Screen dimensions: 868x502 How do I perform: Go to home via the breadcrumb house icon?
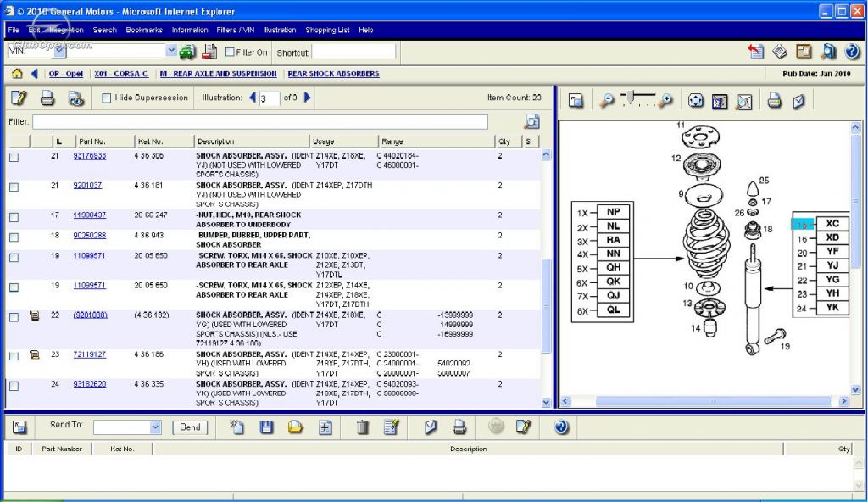pos(17,74)
